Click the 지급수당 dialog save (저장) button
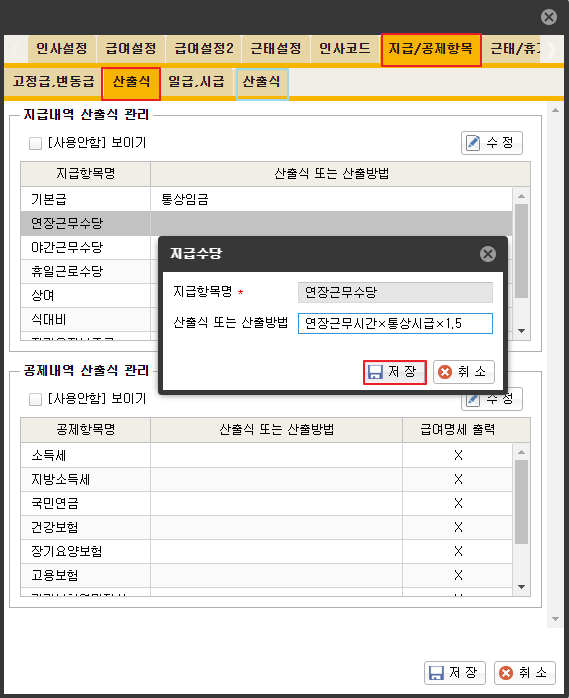Image resolution: width=569 pixels, height=698 pixels. (394, 372)
